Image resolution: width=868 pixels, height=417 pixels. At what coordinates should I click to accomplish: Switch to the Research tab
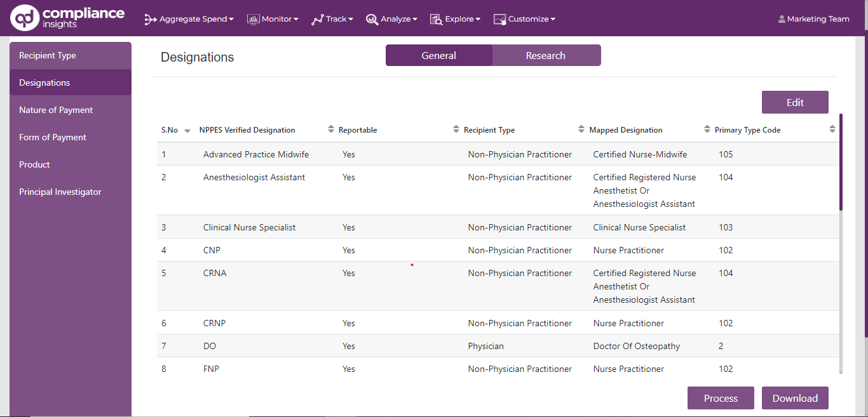point(546,56)
